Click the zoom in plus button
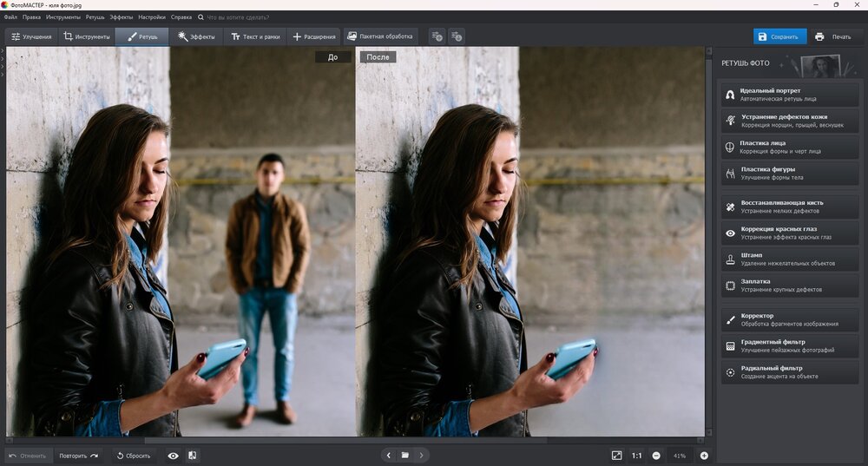The height and width of the screenshot is (466, 868). pyautogui.click(x=704, y=456)
